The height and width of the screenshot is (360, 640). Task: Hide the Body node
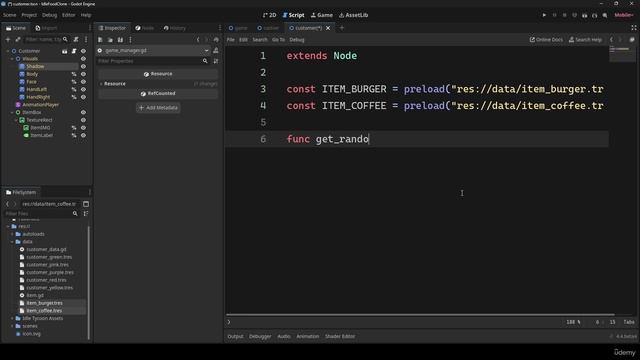[x=83, y=74]
